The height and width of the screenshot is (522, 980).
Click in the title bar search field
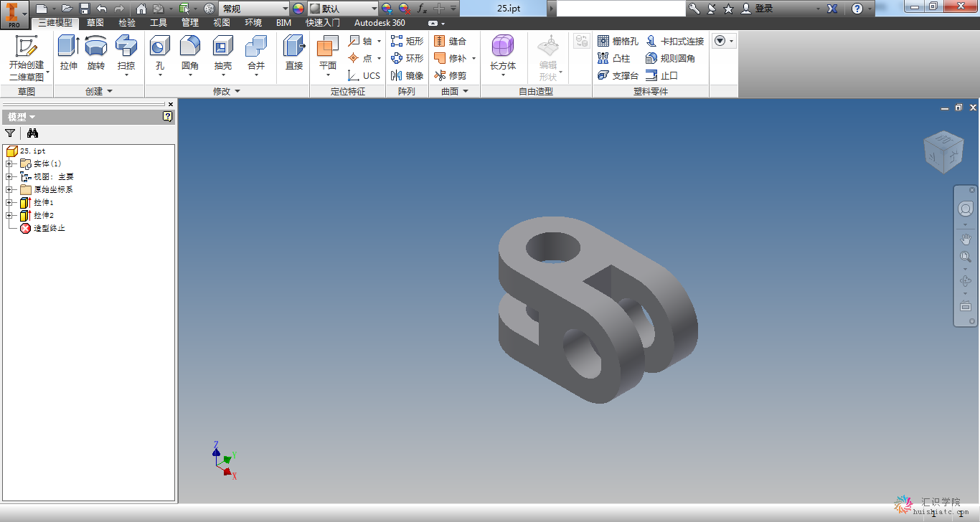pyautogui.click(x=621, y=9)
